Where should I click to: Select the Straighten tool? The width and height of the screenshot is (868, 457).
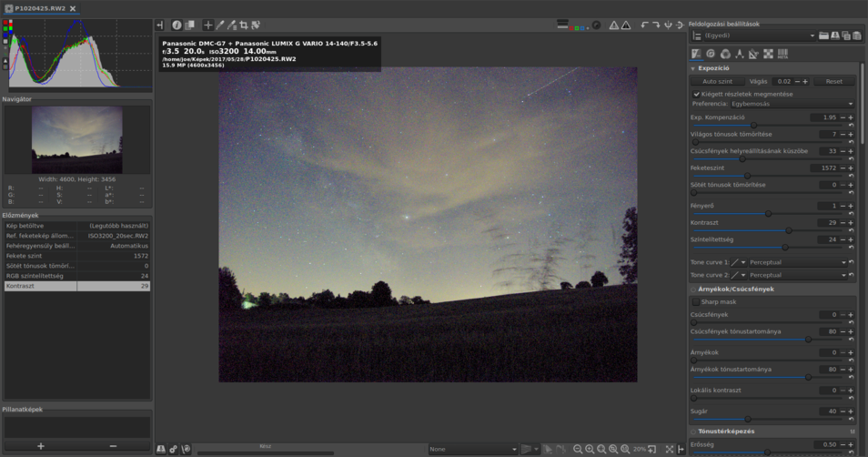[256, 25]
